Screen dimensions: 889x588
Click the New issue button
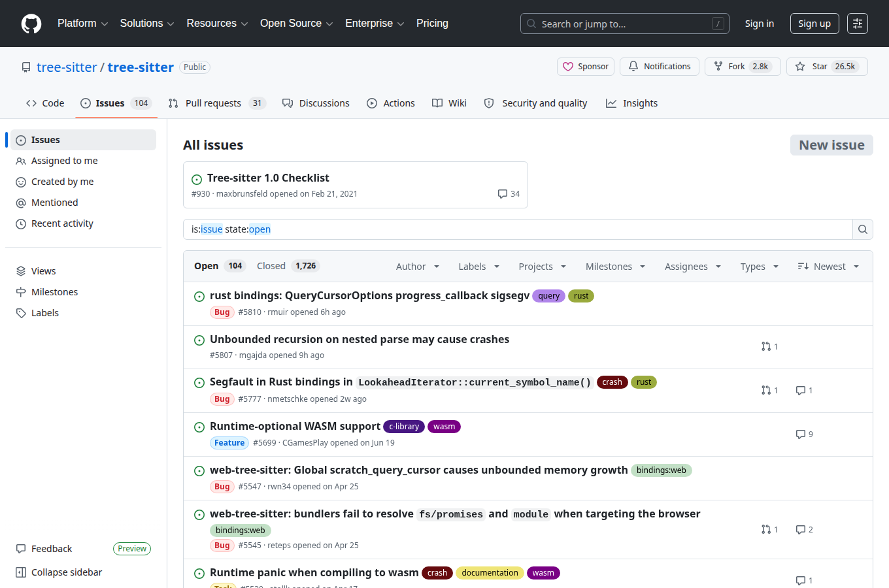coord(831,145)
